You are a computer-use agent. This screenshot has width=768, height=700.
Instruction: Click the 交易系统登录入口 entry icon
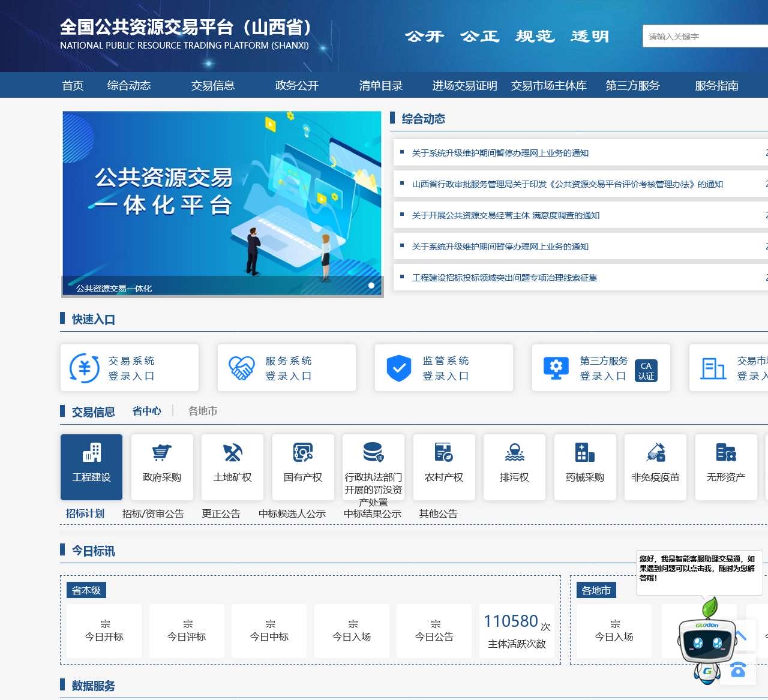(x=84, y=368)
